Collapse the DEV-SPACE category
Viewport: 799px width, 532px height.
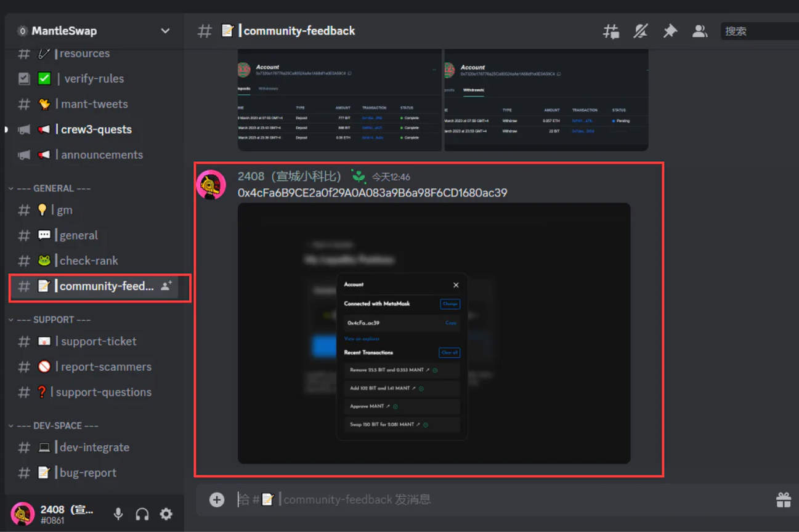click(54, 425)
